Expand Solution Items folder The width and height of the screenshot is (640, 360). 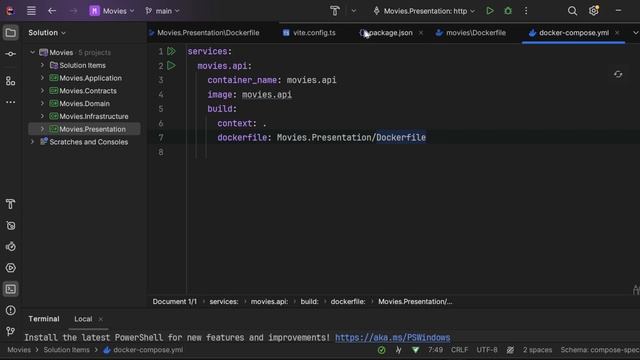click(x=42, y=65)
